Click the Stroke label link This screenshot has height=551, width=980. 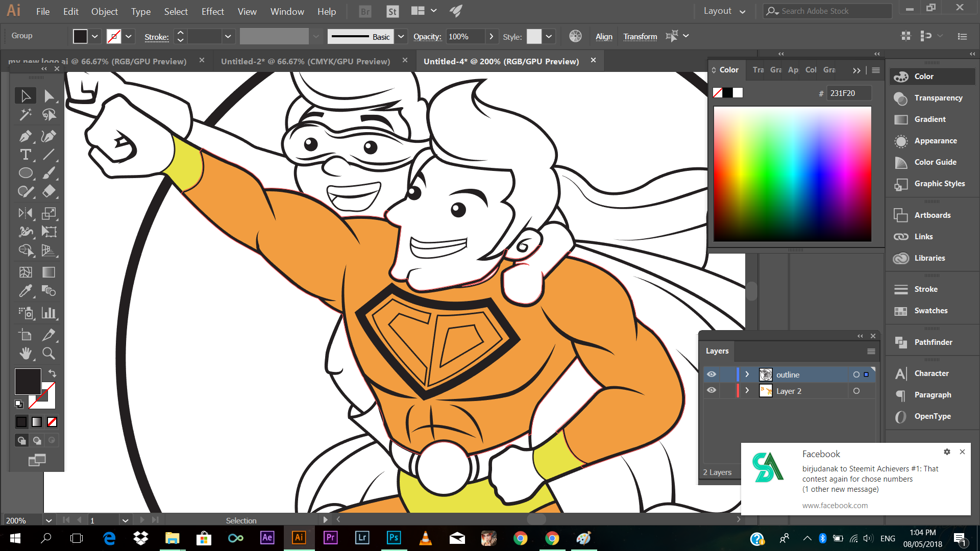click(157, 37)
